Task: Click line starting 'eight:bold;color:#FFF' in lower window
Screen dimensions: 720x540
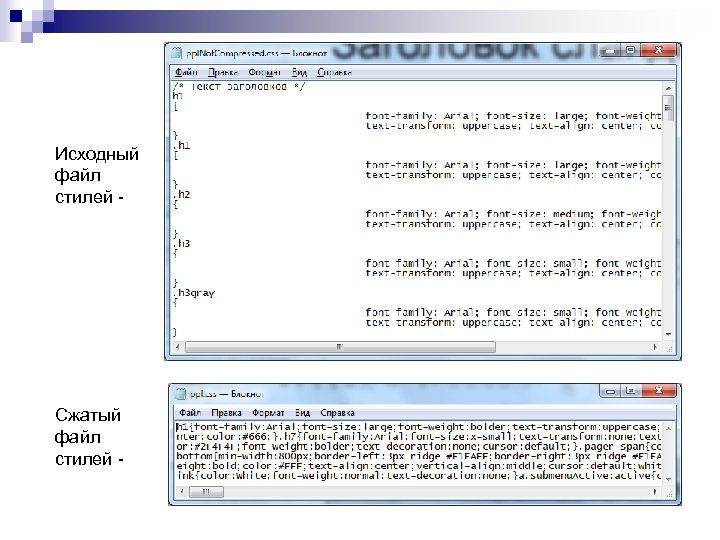Action: pyautogui.click(x=418, y=466)
